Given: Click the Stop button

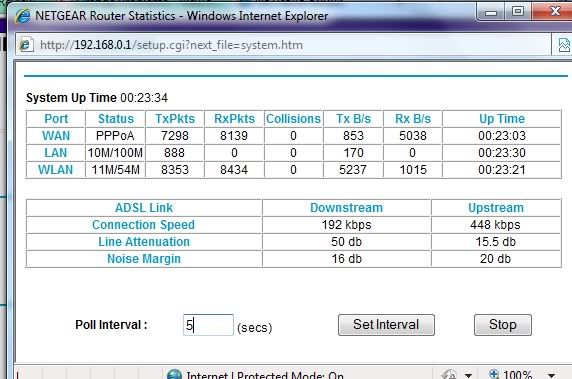Looking at the screenshot, I should pos(503,325).
